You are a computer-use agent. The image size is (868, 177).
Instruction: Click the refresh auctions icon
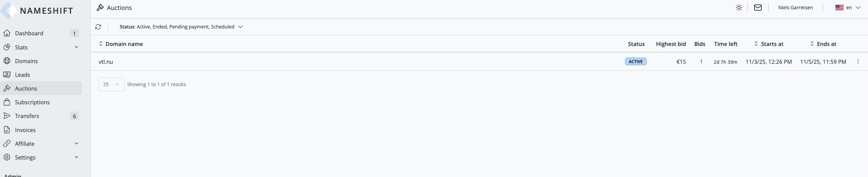tap(98, 27)
